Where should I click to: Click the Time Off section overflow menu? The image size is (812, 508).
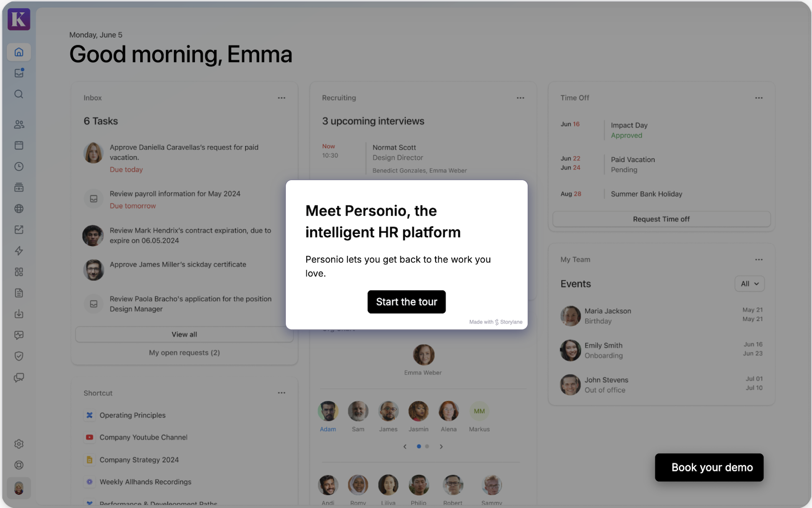[x=759, y=98]
